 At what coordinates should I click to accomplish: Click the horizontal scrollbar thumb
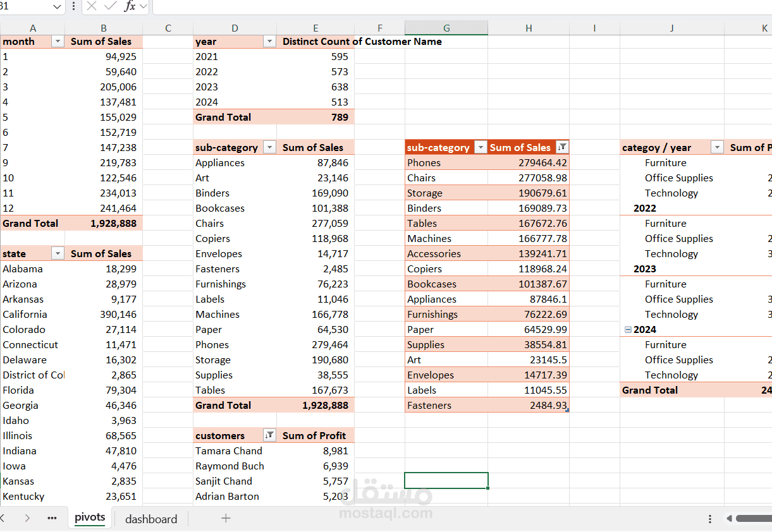(x=754, y=518)
